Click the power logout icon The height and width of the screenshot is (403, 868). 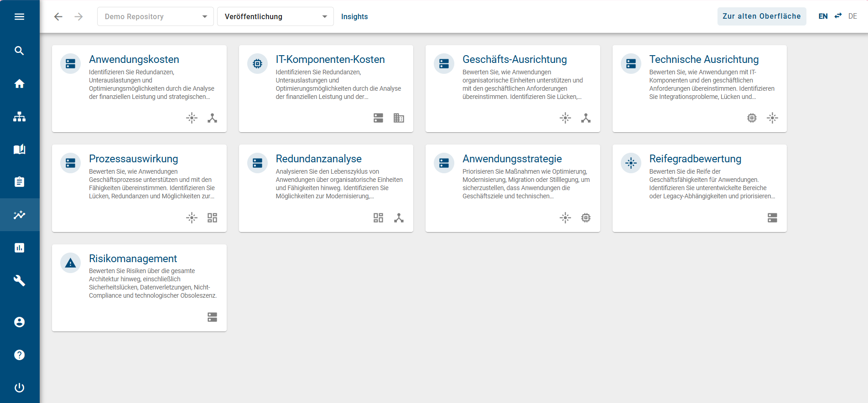[x=19, y=388]
